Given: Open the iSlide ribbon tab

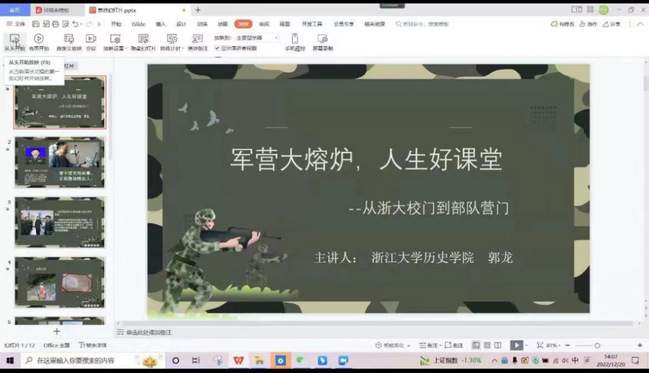Looking at the screenshot, I should (138, 24).
